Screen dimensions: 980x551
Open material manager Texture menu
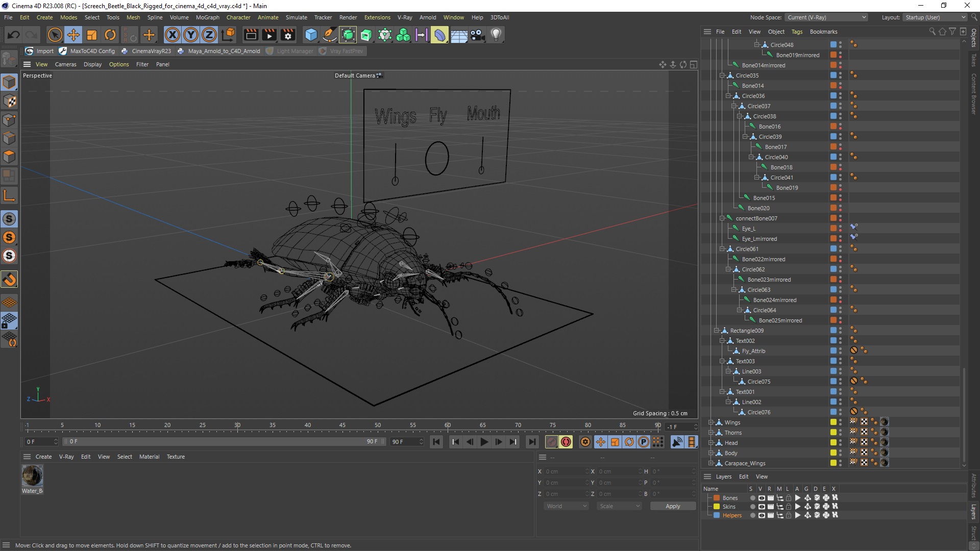(176, 457)
